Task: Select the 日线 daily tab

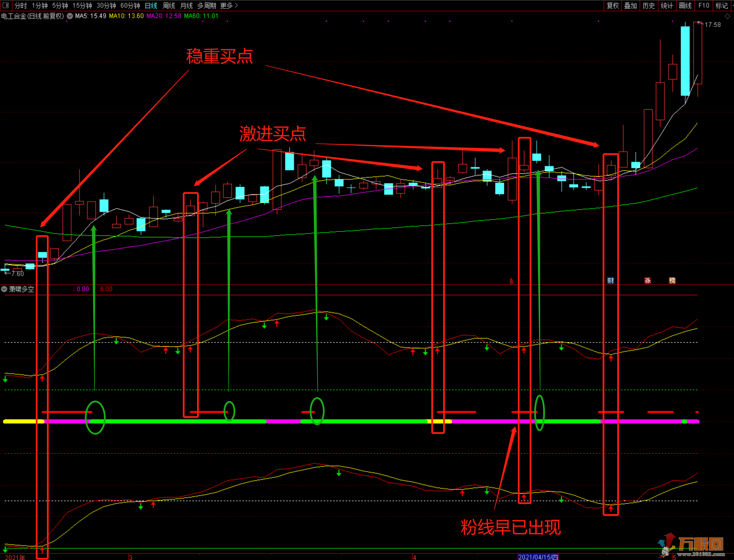Action: (x=151, y=6)
